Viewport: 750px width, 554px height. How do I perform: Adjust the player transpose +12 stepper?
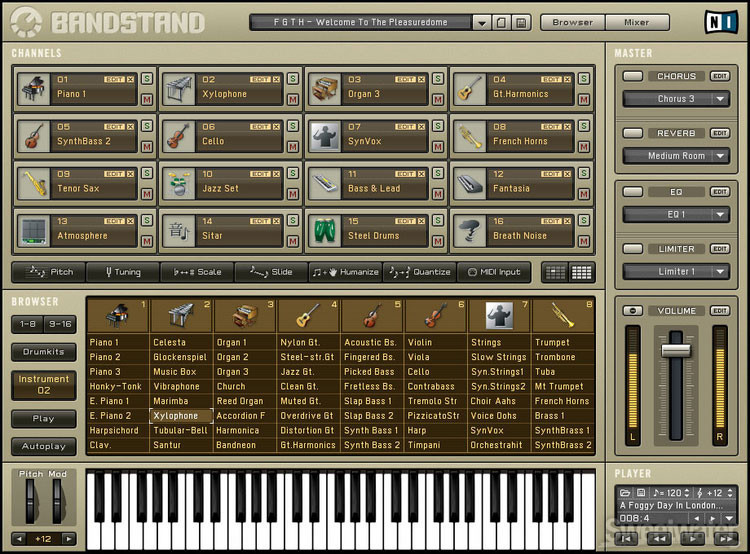pyautogui.click(x=730, y=492)
